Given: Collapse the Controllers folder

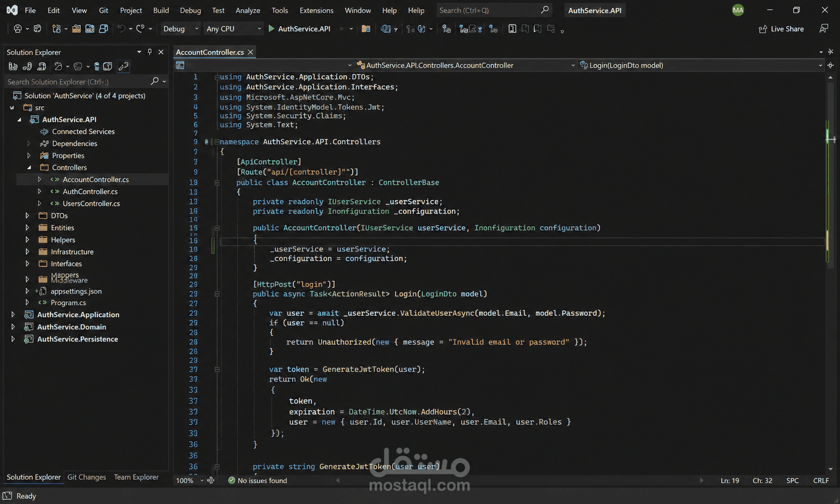Looking at the screenshot, I should (x=29, y=167).
